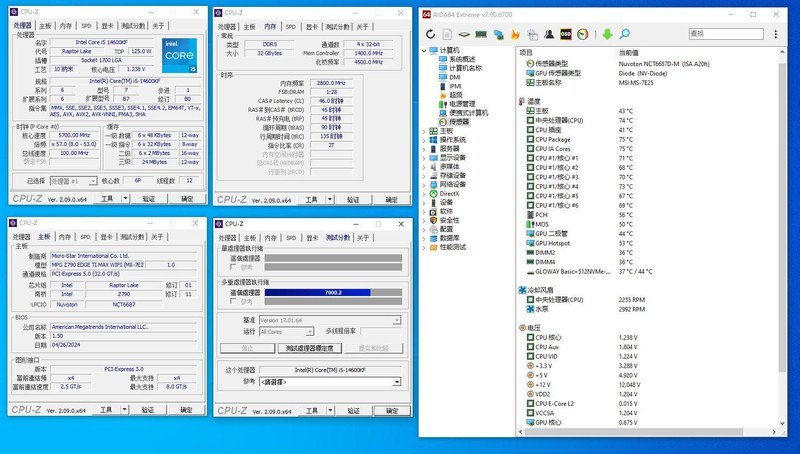Click the Refresh icon in AIDA64 toolbar
Viewport: 800px width, 454px height.
(430, 34)
